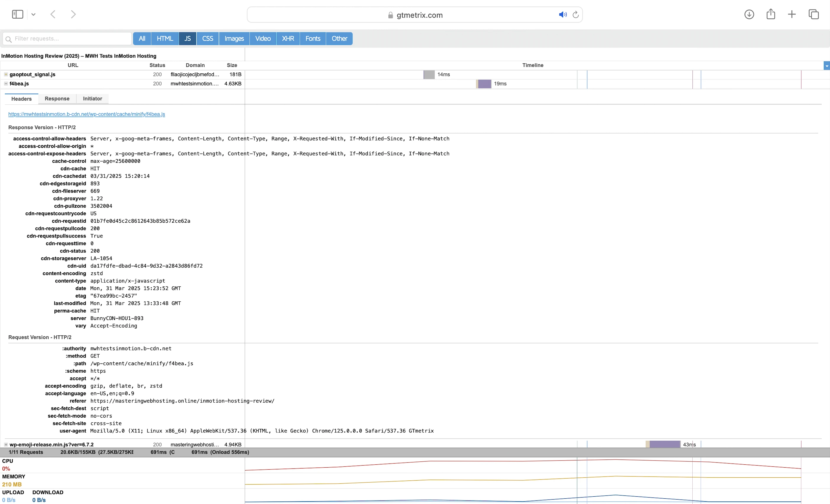Open the f4bea.js b-cdn.net URL link

pos(86,114)
